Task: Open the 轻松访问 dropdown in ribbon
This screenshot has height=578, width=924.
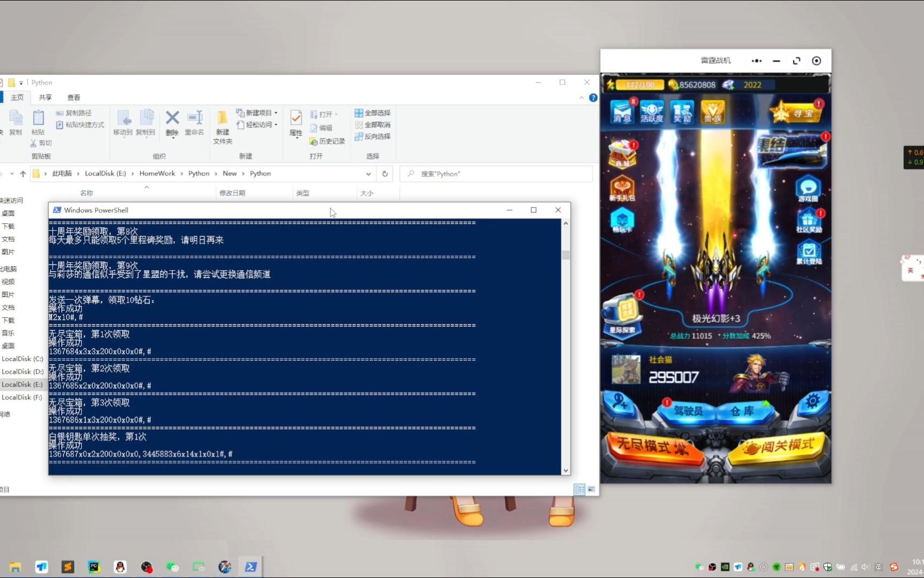Action: point(257,125)
